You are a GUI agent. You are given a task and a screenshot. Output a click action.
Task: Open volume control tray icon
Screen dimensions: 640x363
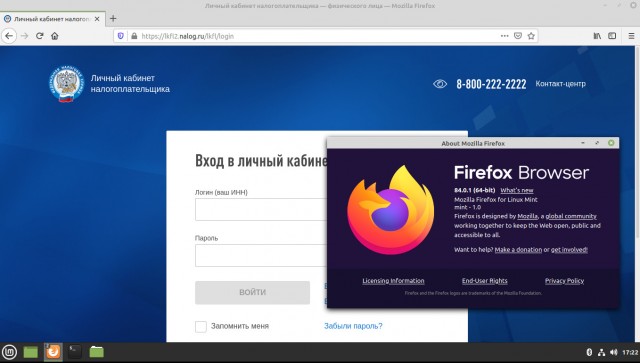click(x=613, y=352)
